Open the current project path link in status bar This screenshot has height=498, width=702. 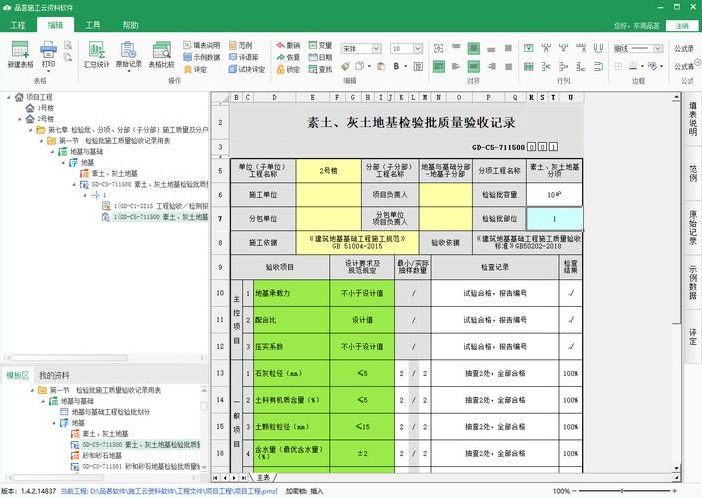(169, 491)
